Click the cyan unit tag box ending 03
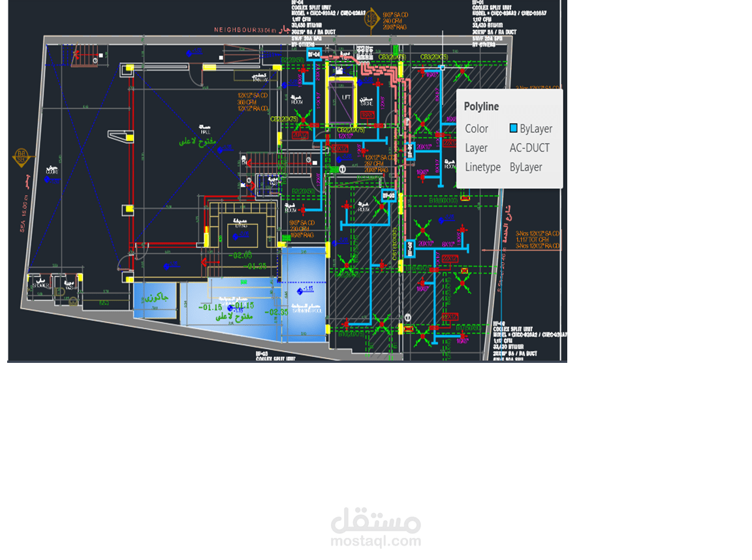Viewport: 752px width, 560px height. pos(388,196)
